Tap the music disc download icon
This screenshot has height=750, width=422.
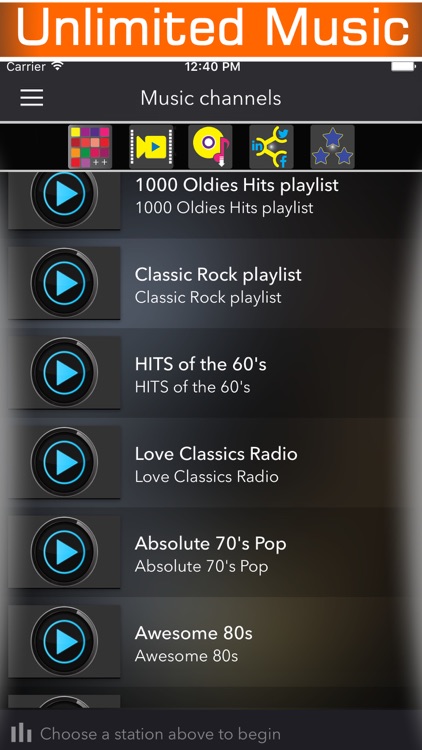210,147
